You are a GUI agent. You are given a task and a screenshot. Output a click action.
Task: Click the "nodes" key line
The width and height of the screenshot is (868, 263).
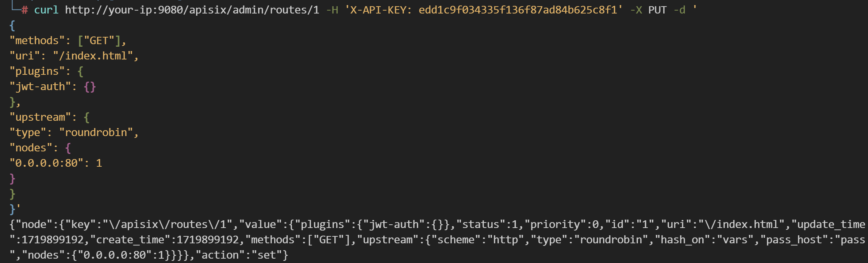tap(31, 148)
